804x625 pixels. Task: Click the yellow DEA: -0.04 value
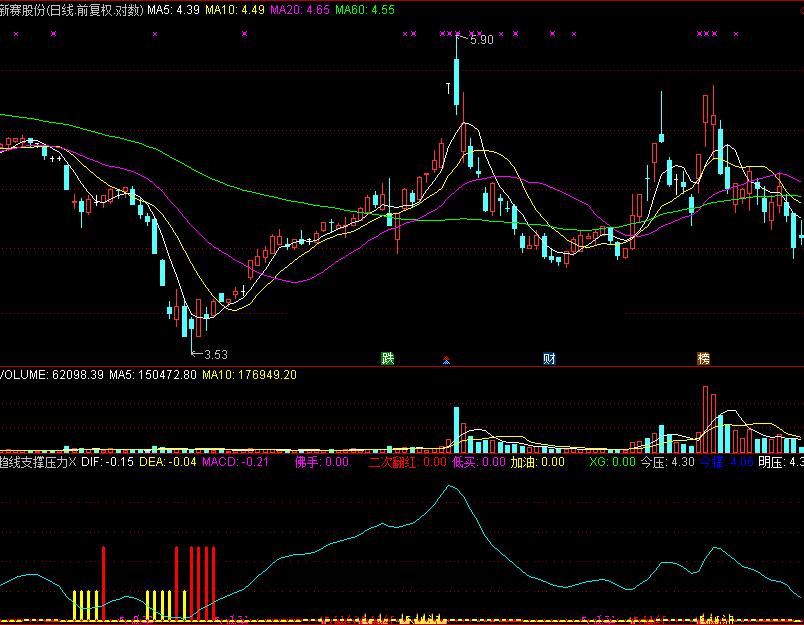[x=168, y=462]
